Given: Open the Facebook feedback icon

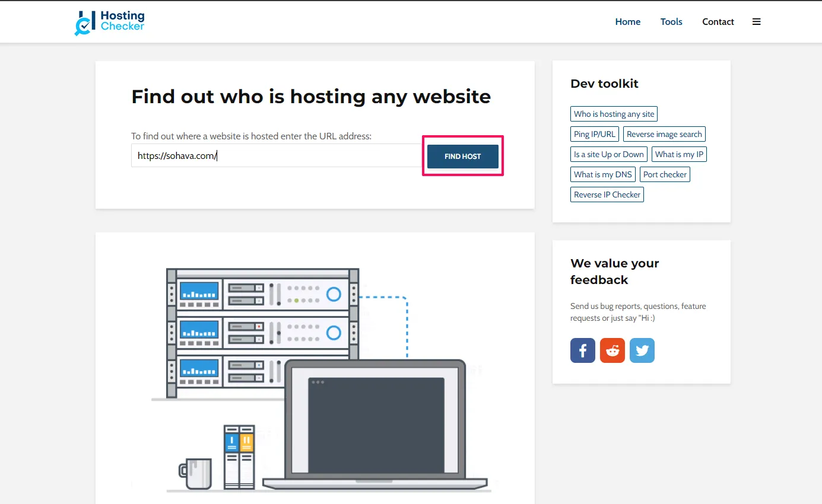Looking at the screenshot, I should pyautogui.click(x=583, y=350).
